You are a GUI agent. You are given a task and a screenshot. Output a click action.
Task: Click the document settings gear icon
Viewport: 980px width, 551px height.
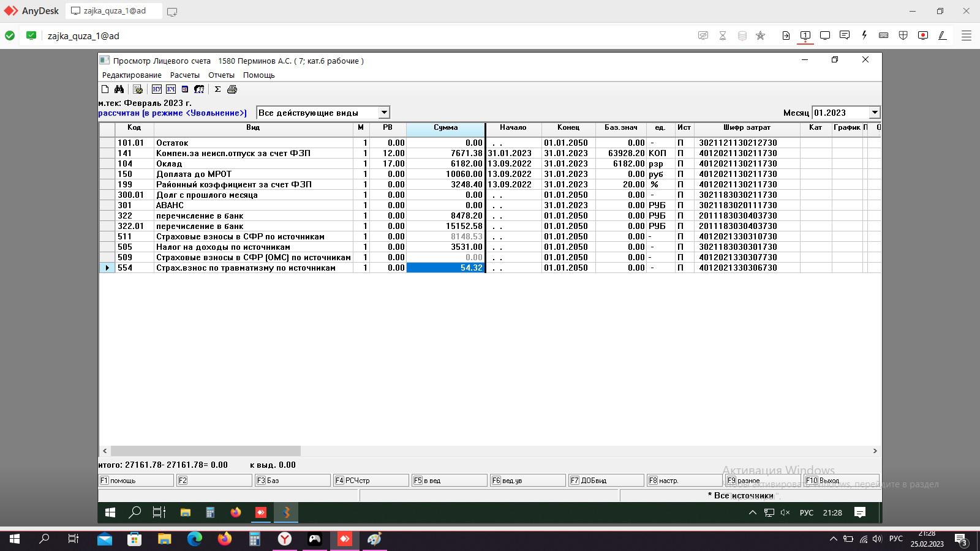coord(138,89)
